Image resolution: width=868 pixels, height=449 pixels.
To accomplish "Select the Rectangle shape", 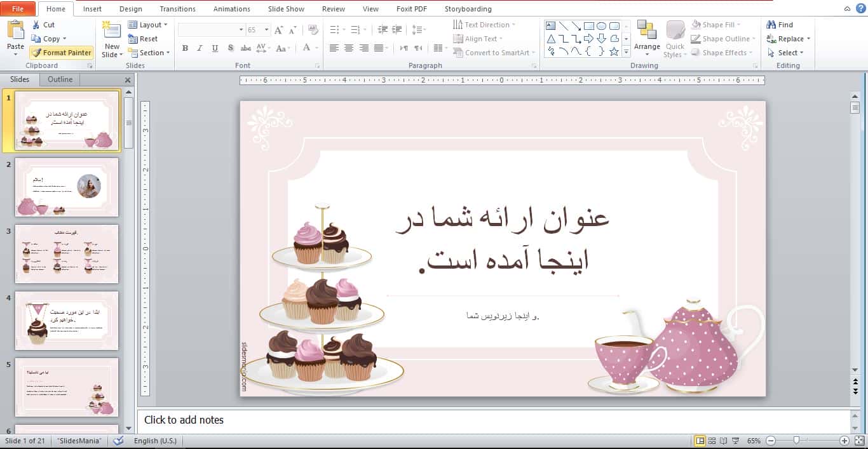I will coord(588,26).
